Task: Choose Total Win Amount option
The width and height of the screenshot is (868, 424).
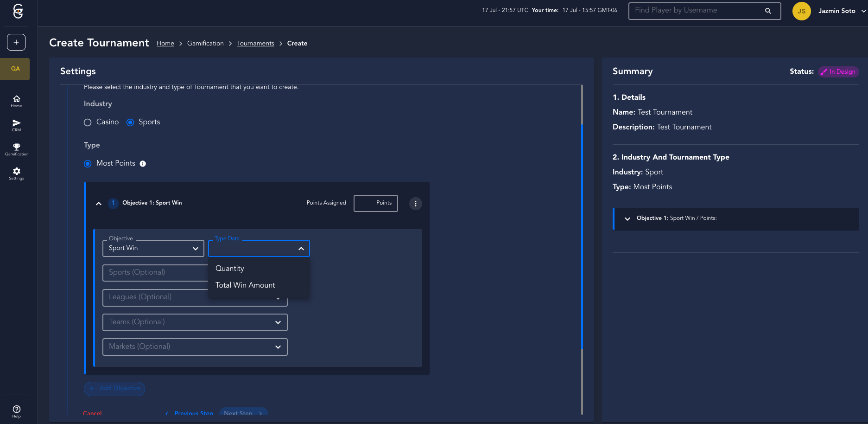Action: click(x=245, y=285)
